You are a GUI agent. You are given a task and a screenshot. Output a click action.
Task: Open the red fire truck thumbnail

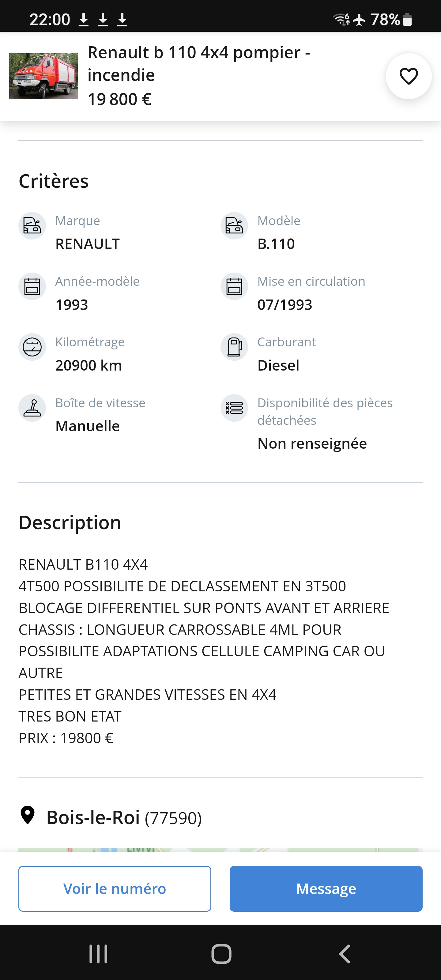coord(43,76)
